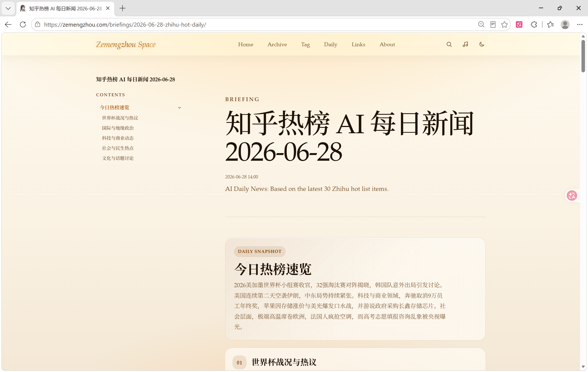Screen dimensions: 588x372
Task: Jump to 科技与商业动态 in contents
Action: [118, 138]
